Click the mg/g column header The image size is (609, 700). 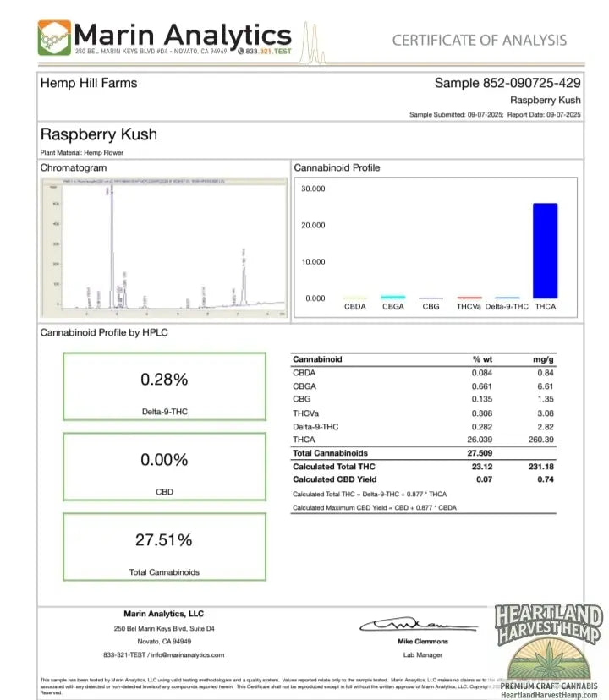tap(543, 359)
